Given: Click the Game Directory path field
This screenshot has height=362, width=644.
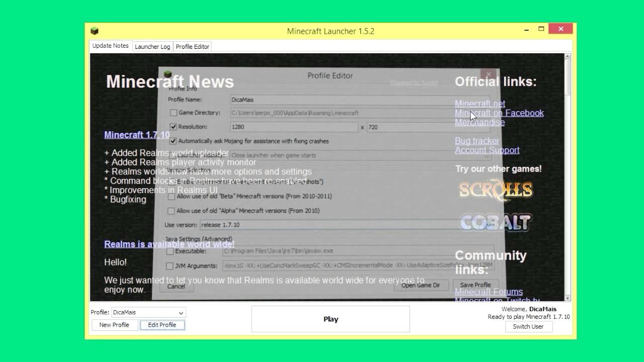Looking at the screenshot, I should coord(360,113).
